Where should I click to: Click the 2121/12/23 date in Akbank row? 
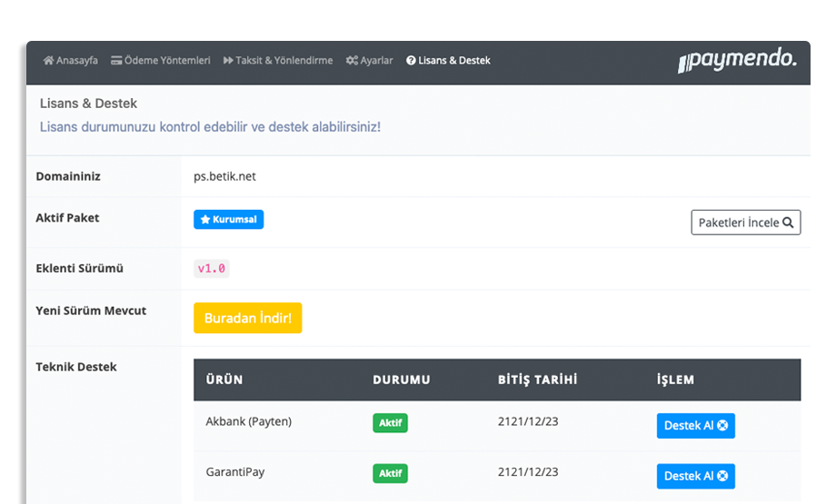(528, 421)
